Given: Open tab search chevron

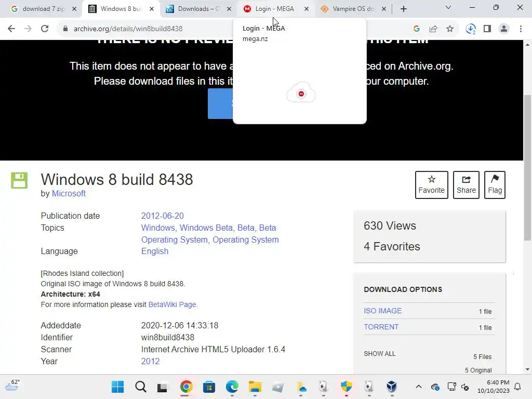Looking at the screenshot, I should point(448,7).
